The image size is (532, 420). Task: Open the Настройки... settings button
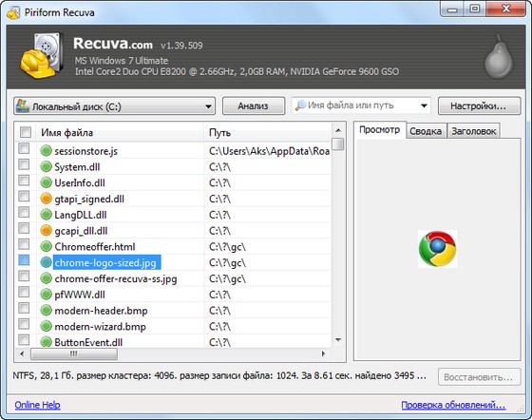pyautogui.click(x=479, y=106)
